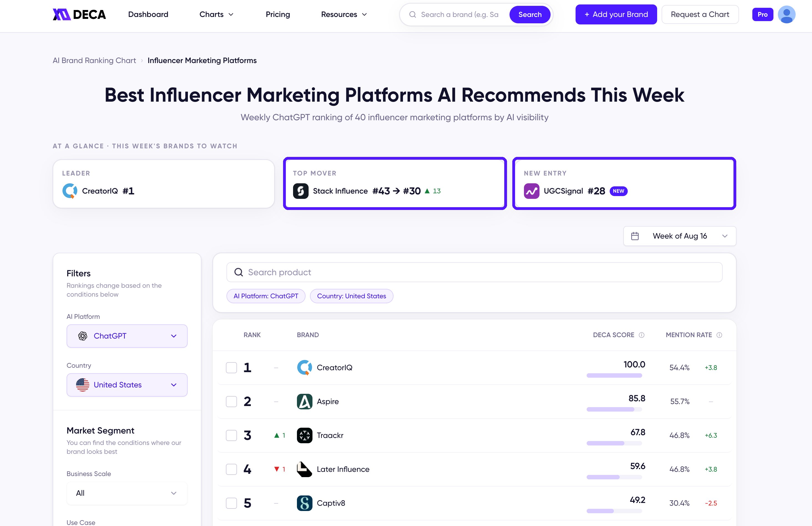Click the BRAND column header

pyautogui.click(x=308, y=335)
